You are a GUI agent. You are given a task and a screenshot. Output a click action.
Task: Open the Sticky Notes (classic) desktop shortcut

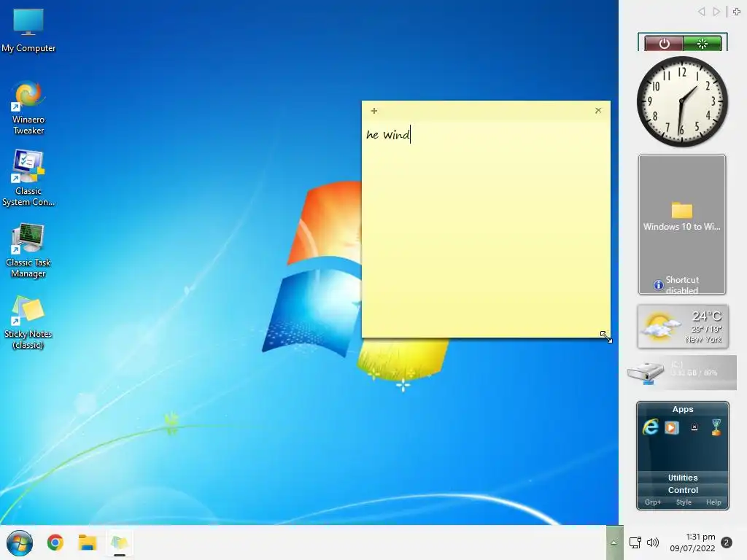pyautogui.click(x=28, y=322)
